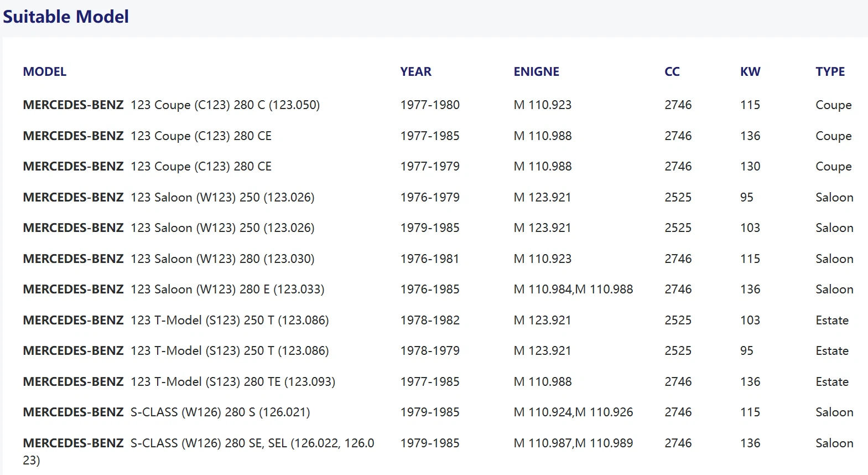Click year "1978-1979"
This screenshot has width=868, height=475.
(x=430, y=350)
